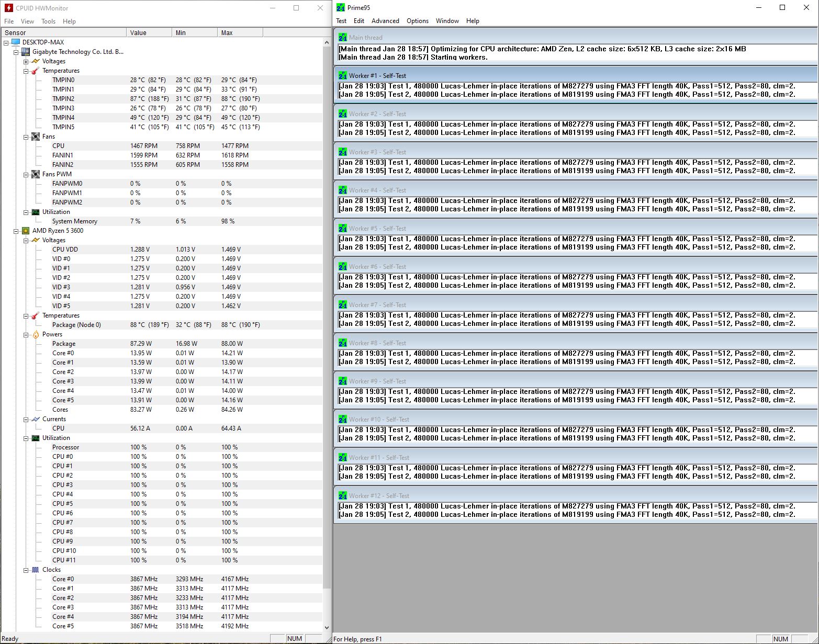The width and height of the screenshot is (819, 644).
Task: Click the Worker #5 Self-Test icon
Action: [x=343, y=229]
